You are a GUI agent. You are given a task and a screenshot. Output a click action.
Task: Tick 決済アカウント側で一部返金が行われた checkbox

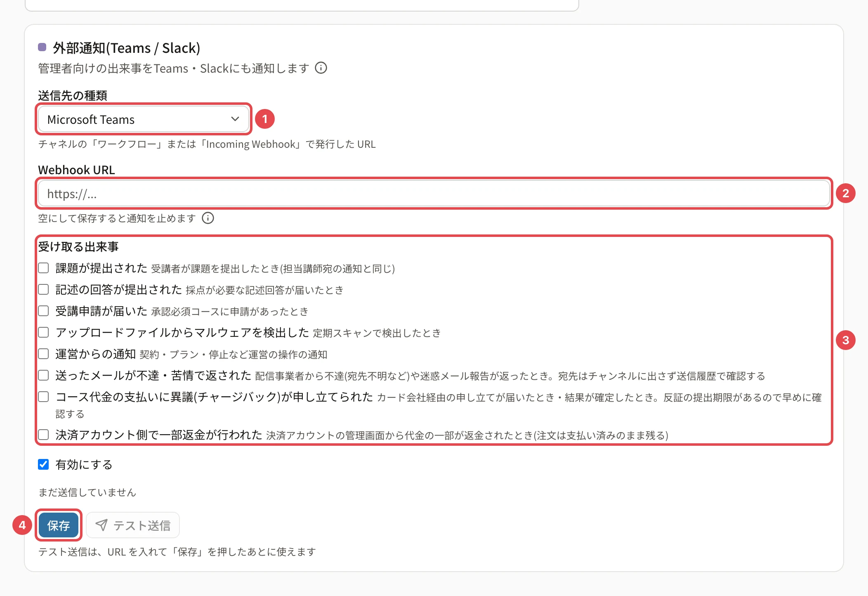coord(43,435)
